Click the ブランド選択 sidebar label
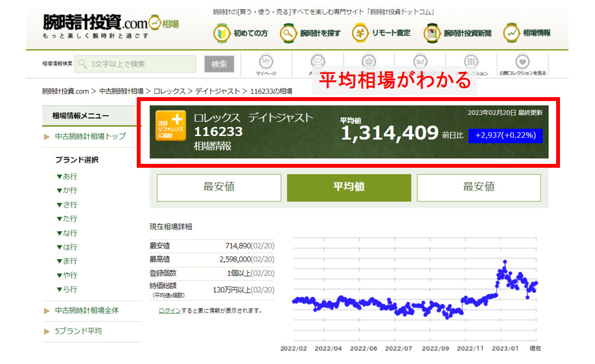The width and height of the screenshot is (595, 364). coord(77,160)
